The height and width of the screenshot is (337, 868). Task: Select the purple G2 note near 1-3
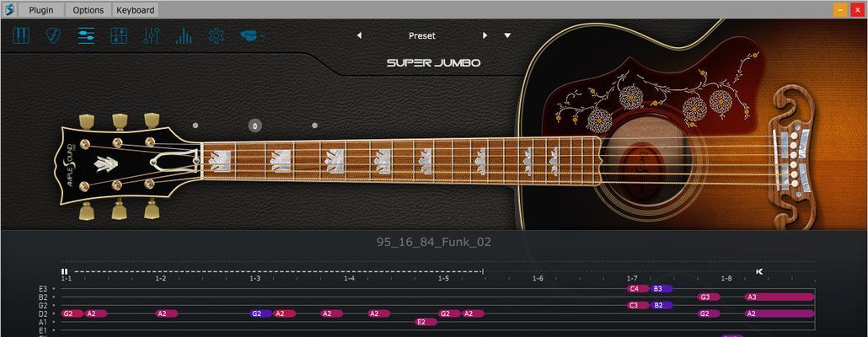(261, 313)
